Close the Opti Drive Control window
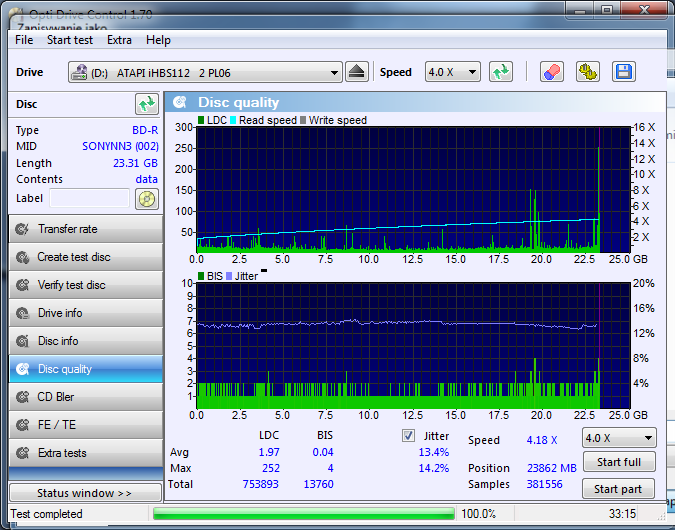This screenshot has height=530, width=675. point(644,9)
